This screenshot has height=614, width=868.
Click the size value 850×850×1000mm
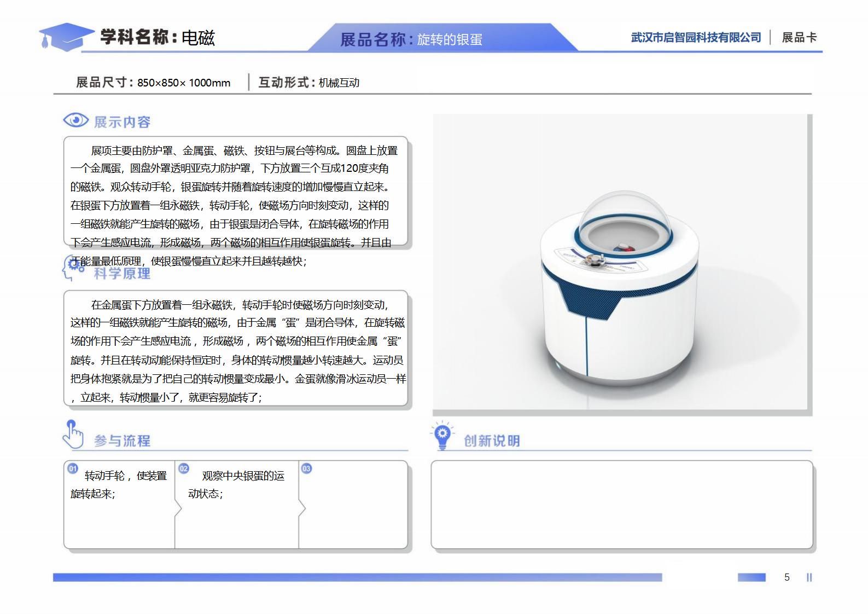[184, 83]
